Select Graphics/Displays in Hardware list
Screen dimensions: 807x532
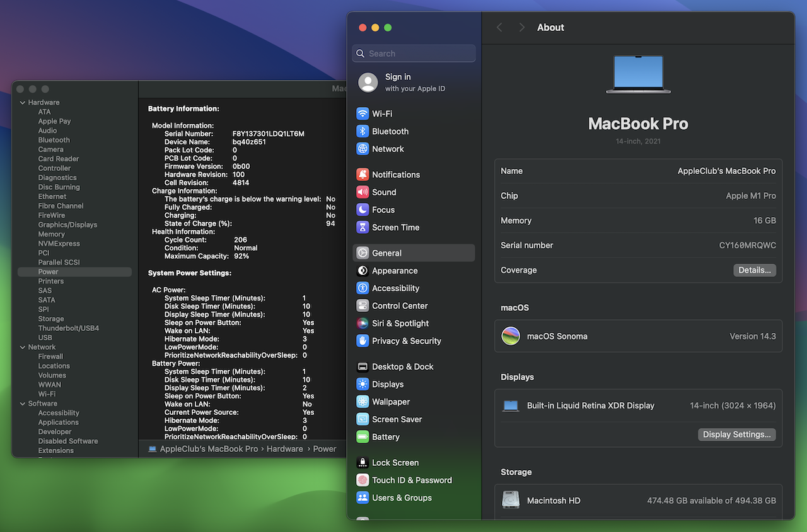point(67,224)
